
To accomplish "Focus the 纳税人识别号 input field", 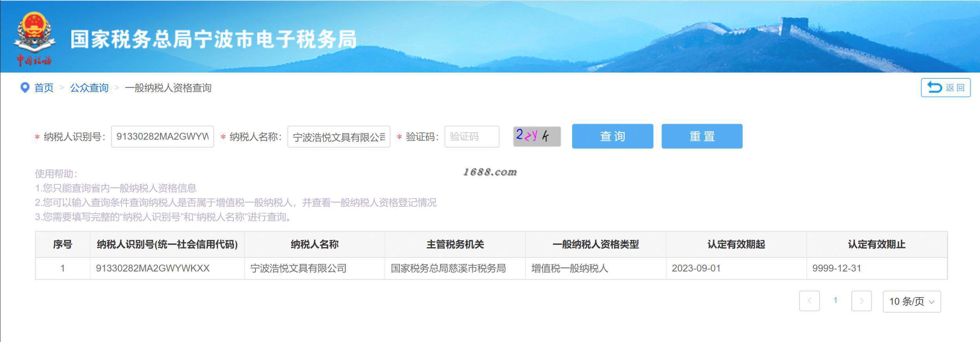I will click(162, 136).
